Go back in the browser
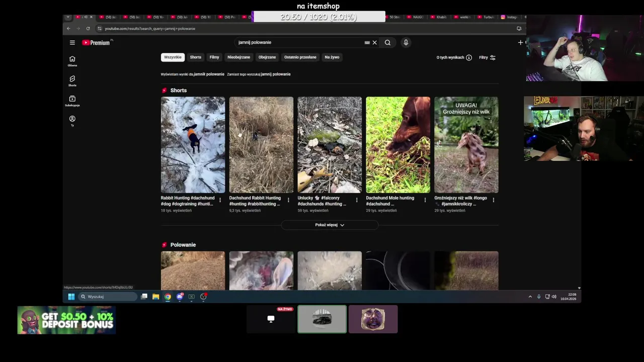Image resolution: width=644 pixels, height=362 pixels. 68,29
